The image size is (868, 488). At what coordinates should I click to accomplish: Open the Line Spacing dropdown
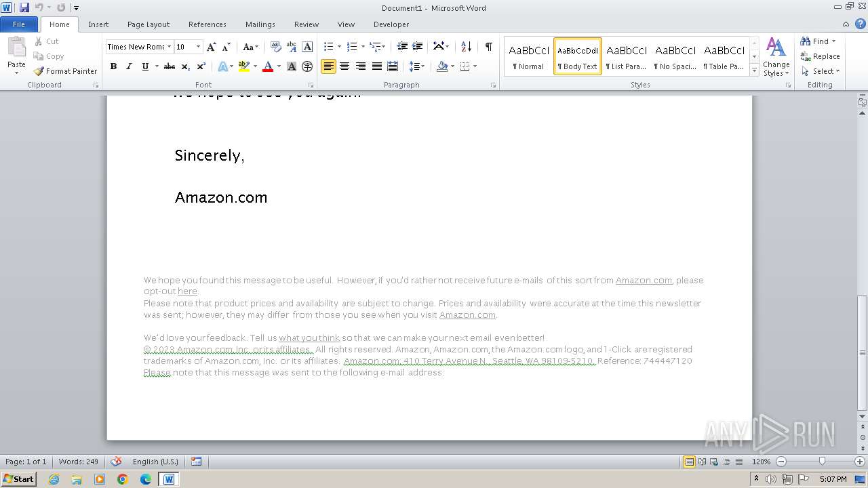(418, 66)
